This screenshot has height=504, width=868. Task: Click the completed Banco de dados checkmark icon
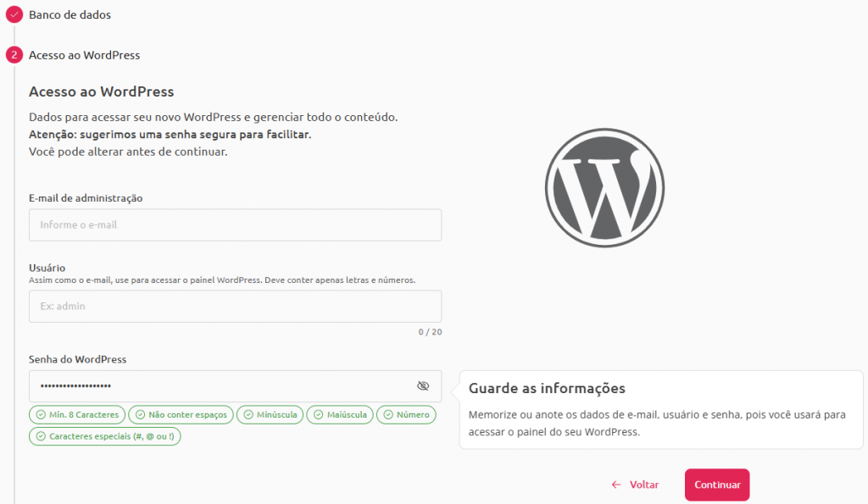14,14
